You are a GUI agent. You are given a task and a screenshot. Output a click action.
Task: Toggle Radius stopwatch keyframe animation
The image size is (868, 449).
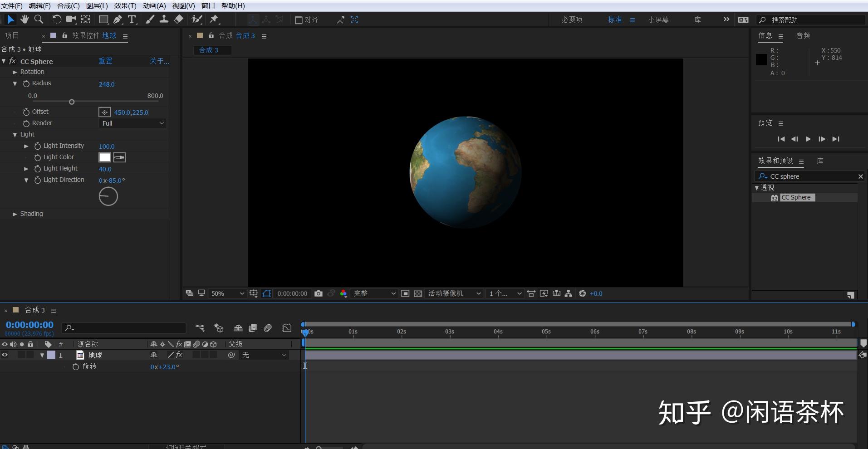[x=26, y=83]
